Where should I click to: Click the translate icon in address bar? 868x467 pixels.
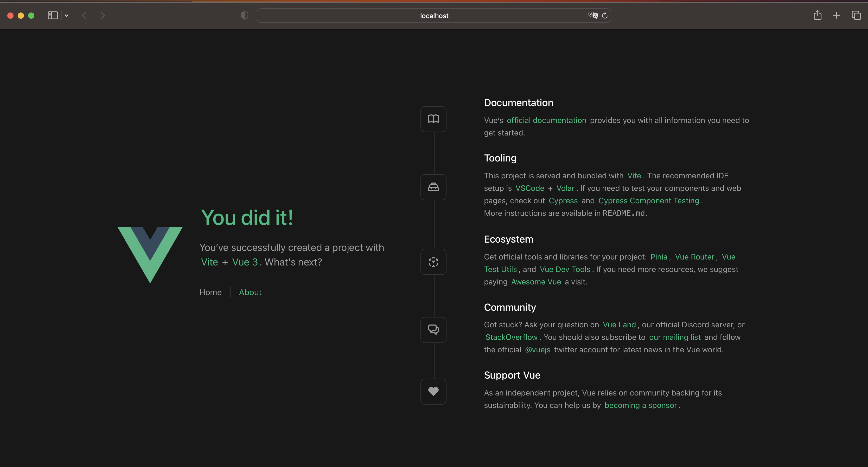[x=592, y=16]
